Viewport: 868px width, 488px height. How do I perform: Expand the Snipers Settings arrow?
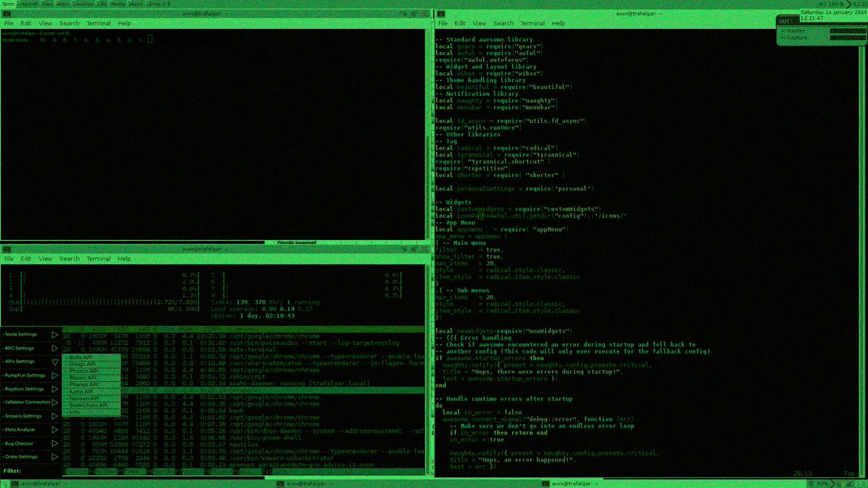[55, 416]
